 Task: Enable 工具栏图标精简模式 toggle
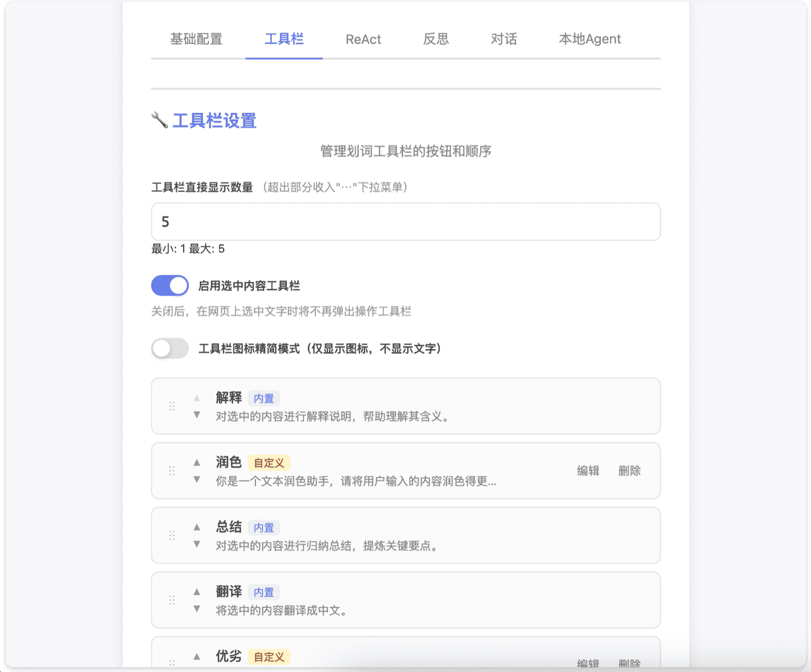tap(170, 348)
